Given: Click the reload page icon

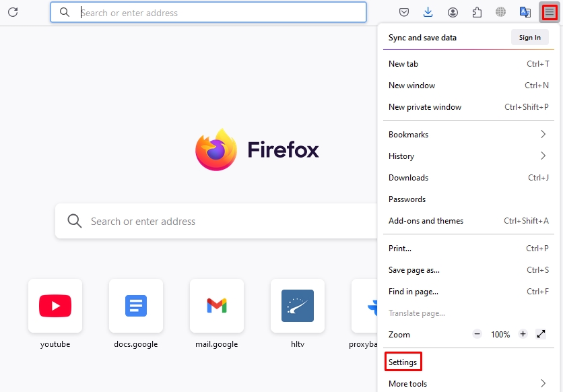Looking at the screenshot, I should pos(13,12).
